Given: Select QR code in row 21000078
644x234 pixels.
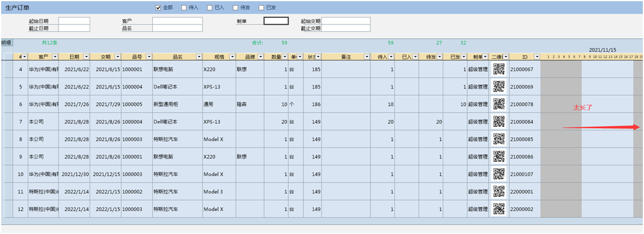Looking at the screenshot, I should [x=499, y=104].
